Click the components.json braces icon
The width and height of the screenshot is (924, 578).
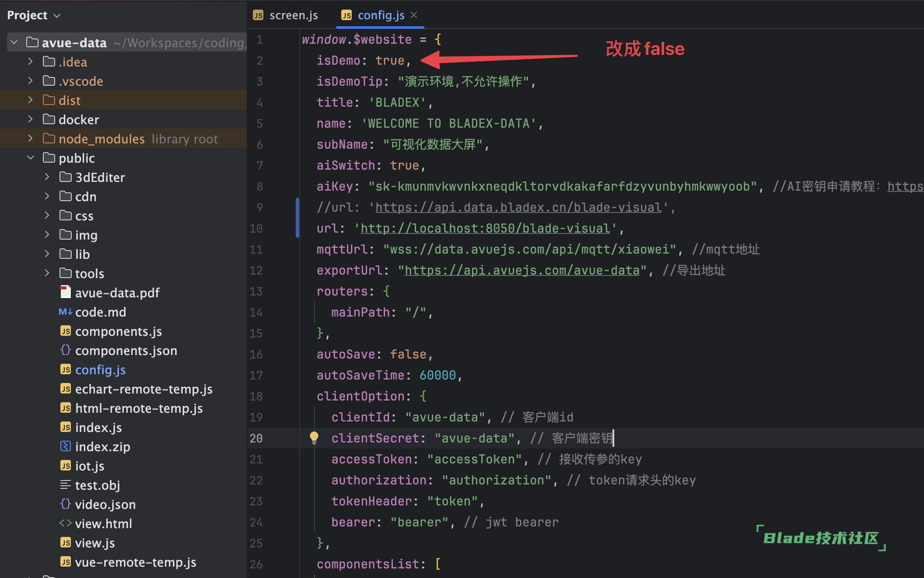[x=65, y=350]
